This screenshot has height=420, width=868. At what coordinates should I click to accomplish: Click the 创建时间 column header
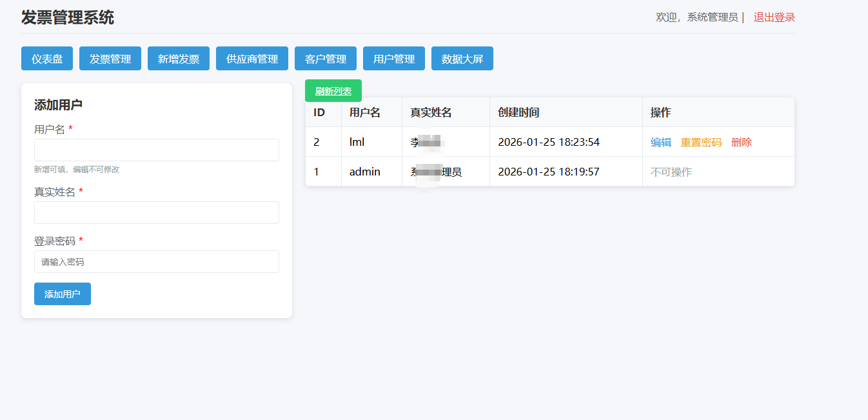(x=518, y=112)
